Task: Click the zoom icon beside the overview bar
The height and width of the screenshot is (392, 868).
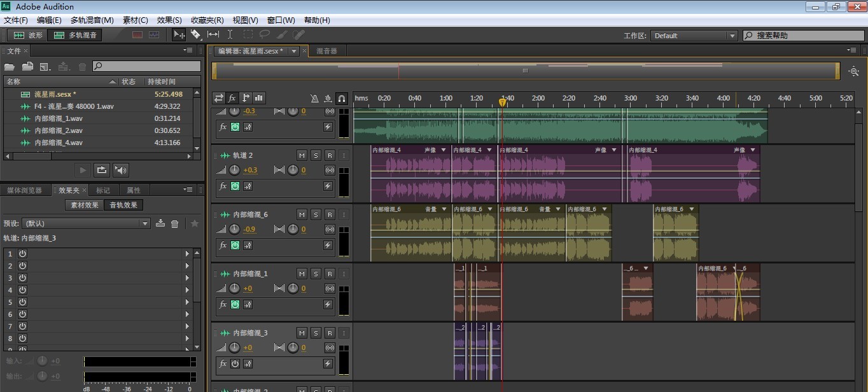Action: pyautogui.click(x=853, y=71)
